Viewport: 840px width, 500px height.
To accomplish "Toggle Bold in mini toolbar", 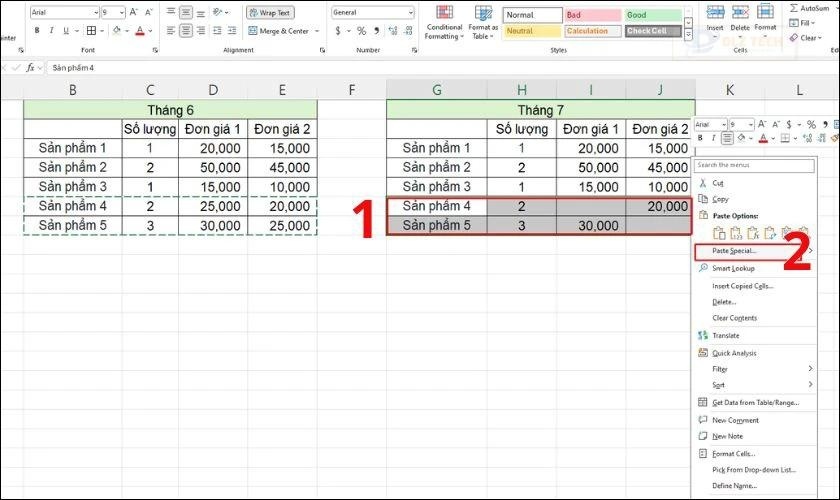I will click(700, 138).
